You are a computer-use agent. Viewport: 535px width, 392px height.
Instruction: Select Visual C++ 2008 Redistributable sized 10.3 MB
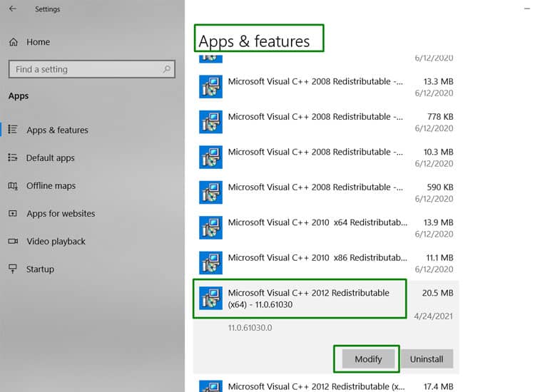(x=326, y=158)
